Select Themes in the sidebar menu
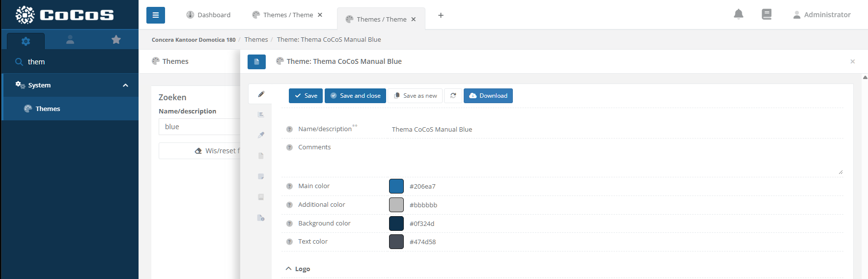Screen dimensions: 868x279 (x=48, y=109)
